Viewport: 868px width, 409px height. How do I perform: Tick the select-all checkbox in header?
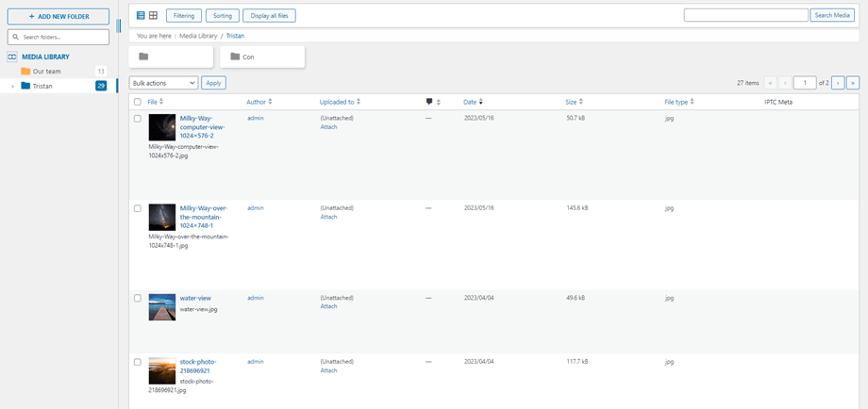click(x=138, y=102)
